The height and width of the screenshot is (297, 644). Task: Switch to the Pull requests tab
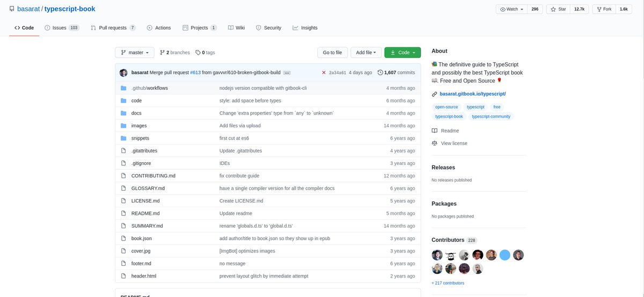click(x=113, y=28)
